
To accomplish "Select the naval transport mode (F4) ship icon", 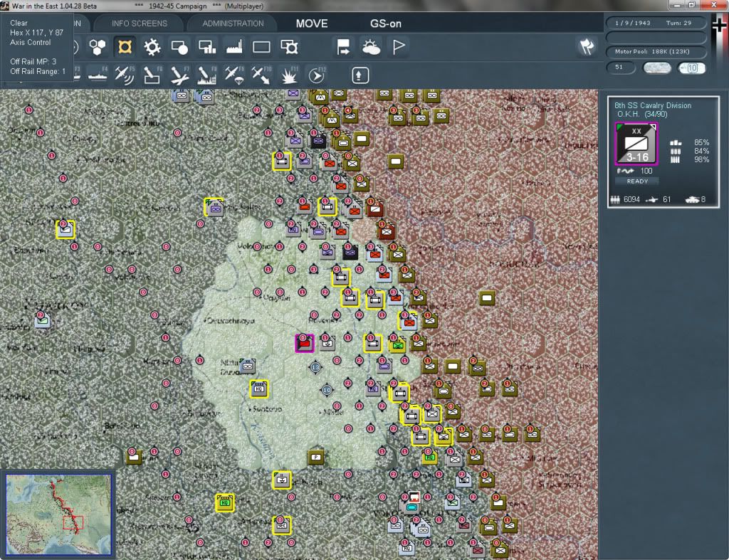I will pyautogui.click(x=98, y=75).
